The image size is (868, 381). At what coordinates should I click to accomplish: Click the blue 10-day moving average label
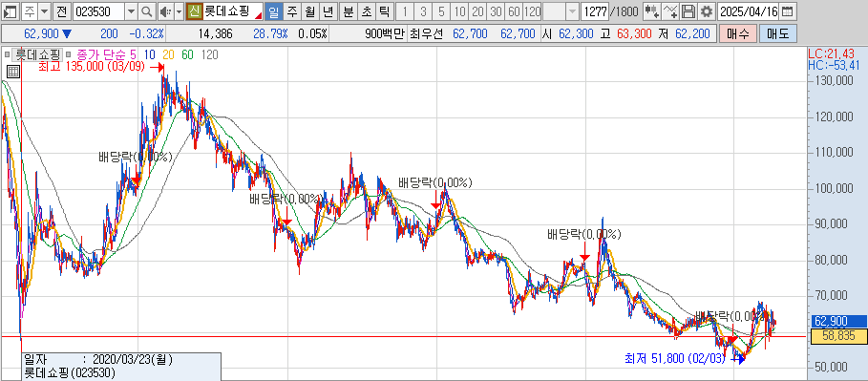(x=150, y=54)
